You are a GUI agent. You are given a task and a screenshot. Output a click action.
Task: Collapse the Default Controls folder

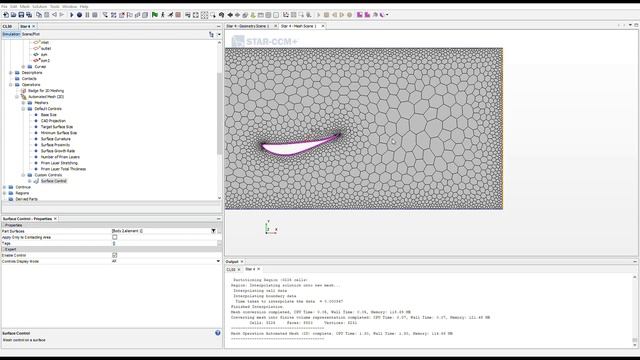click(23, 109)
